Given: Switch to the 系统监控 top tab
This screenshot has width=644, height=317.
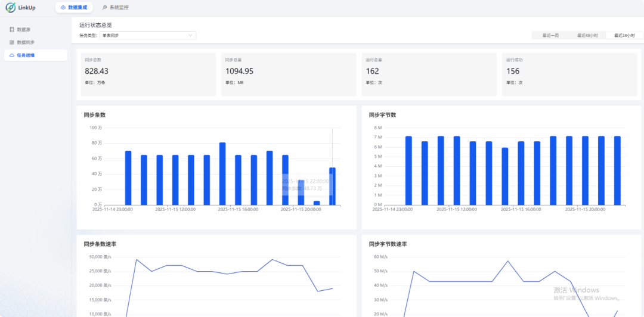Looking at the screenshot, I should pos(116,7).
